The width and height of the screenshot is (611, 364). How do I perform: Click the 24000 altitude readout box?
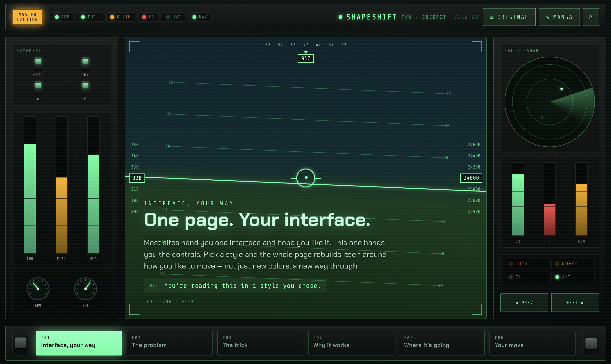click(471, 178)
